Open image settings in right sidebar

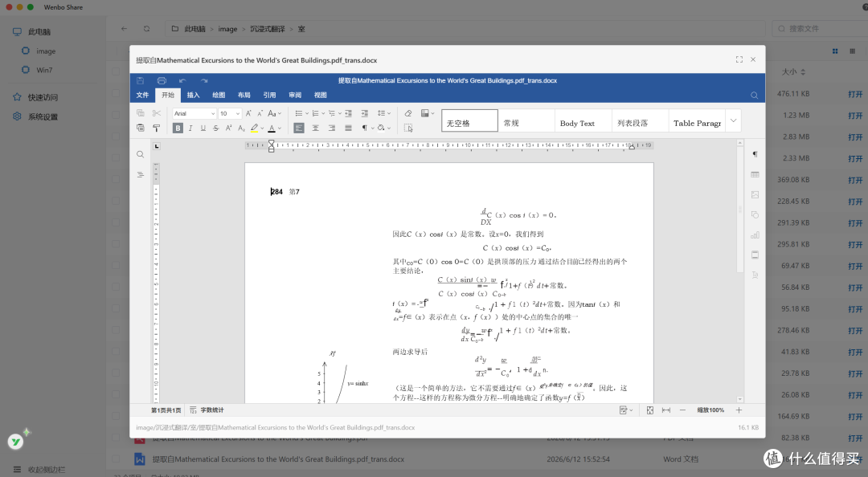[x=755, y=195]
